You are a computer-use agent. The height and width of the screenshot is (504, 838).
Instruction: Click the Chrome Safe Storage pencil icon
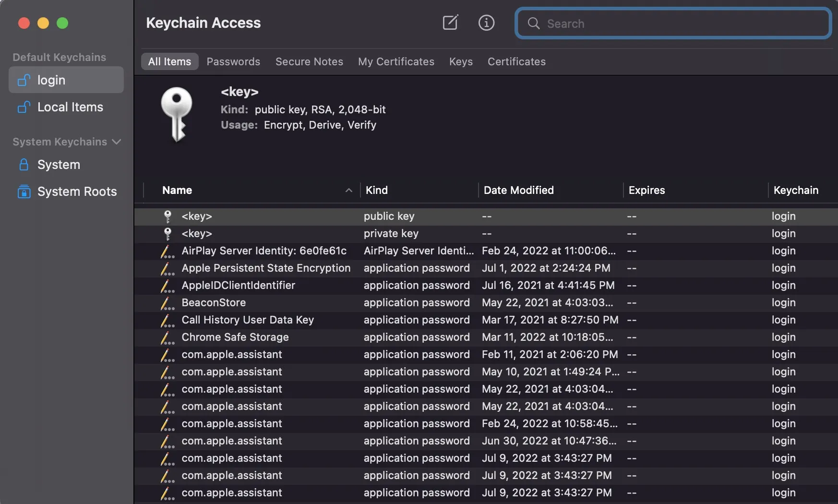[167, 338]
